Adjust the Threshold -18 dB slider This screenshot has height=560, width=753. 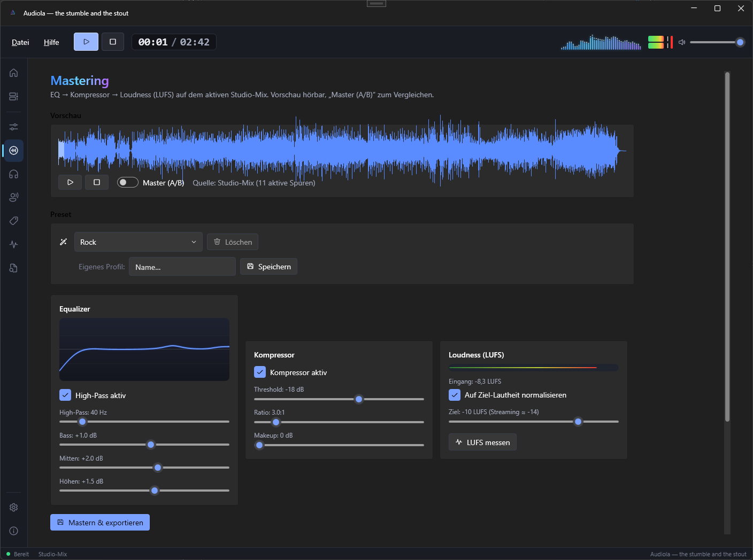tap(339, 399)
